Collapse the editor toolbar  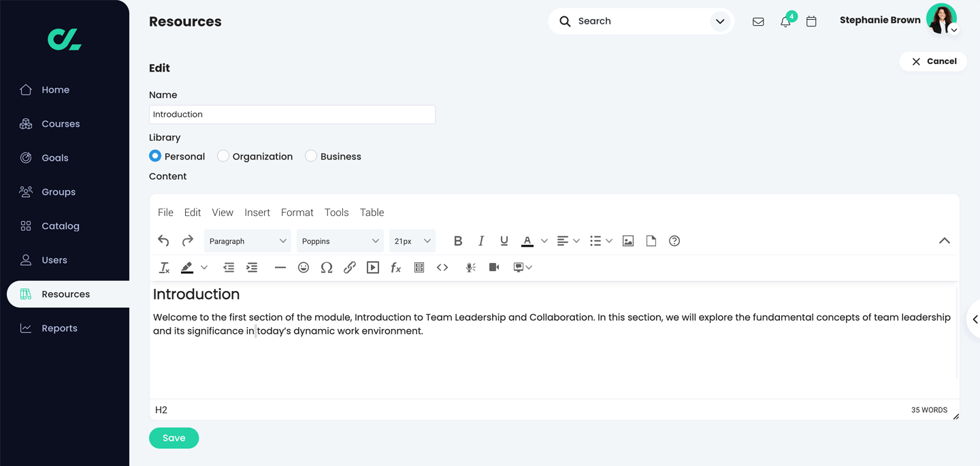tap(945, 240)
